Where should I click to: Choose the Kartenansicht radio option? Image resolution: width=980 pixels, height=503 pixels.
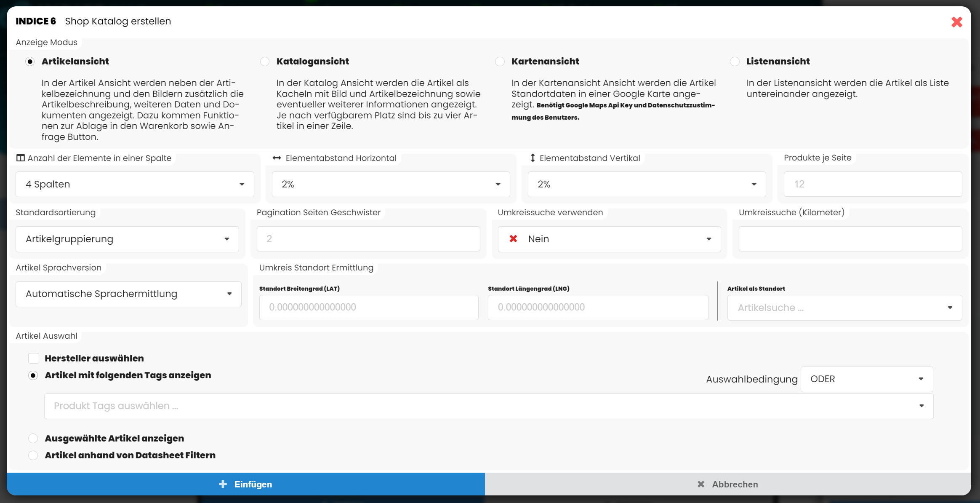point(500,62)
